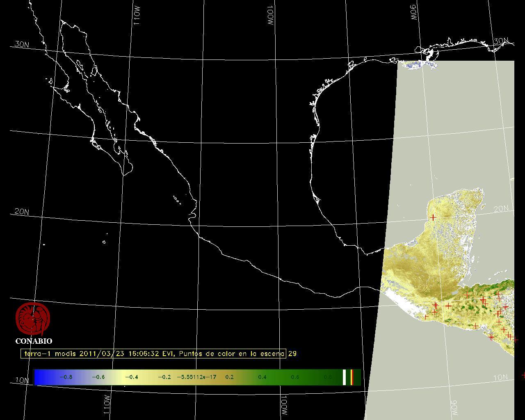Pick the -0.4 pale yellow color scale value

[x=131, y=377]
